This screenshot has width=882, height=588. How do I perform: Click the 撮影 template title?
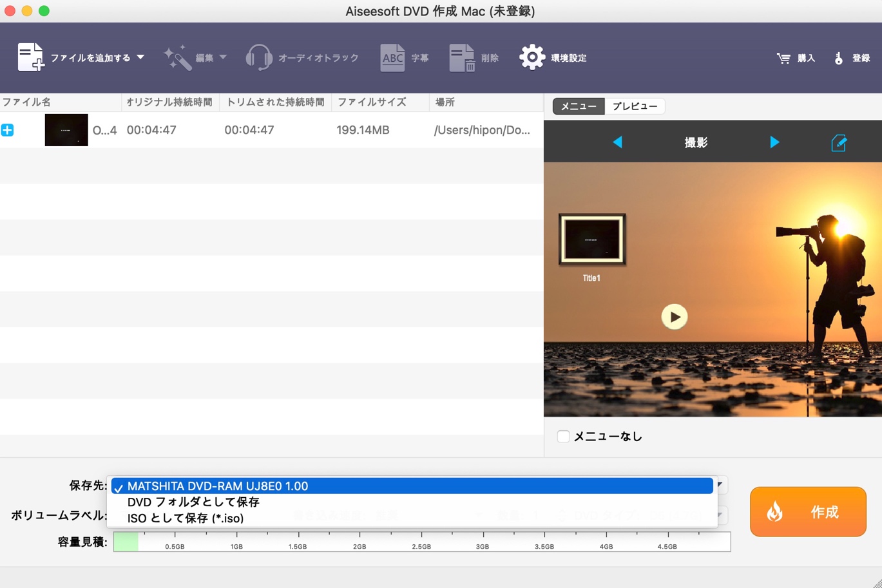tap(696, 143)
